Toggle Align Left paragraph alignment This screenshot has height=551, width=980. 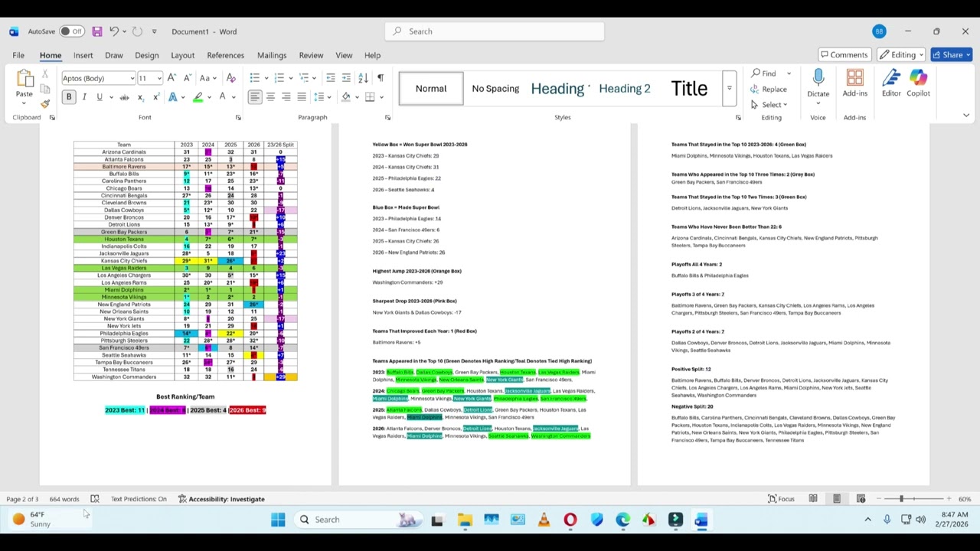point(255,97)
